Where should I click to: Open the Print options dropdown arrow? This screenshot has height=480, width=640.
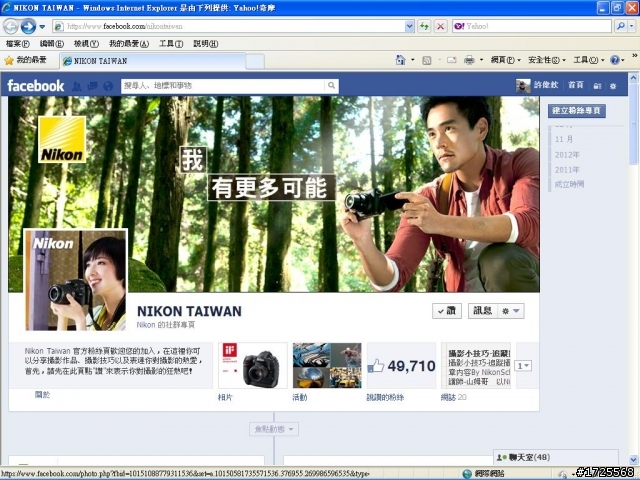481,60
